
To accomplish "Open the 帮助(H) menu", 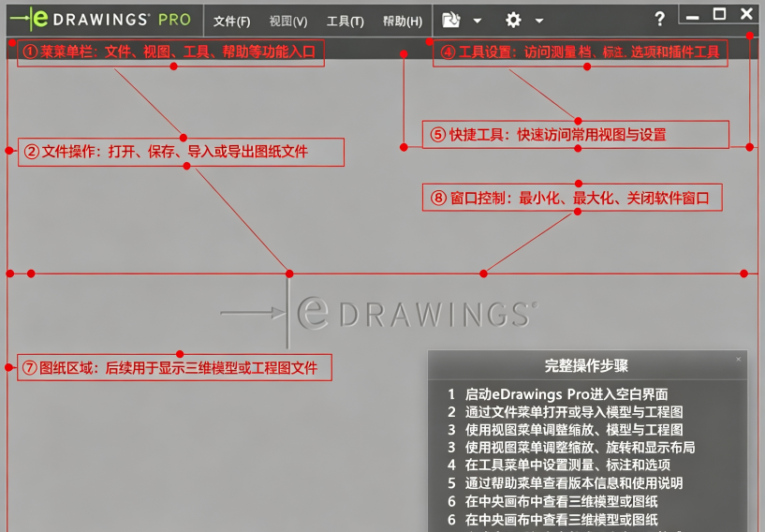I will click(403, 21).
